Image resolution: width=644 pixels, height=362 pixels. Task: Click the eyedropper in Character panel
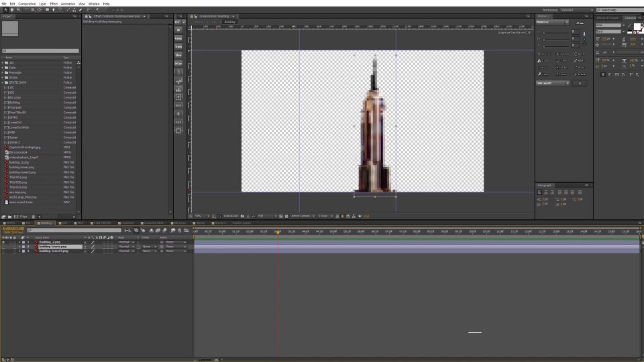(x=630, y=25)
